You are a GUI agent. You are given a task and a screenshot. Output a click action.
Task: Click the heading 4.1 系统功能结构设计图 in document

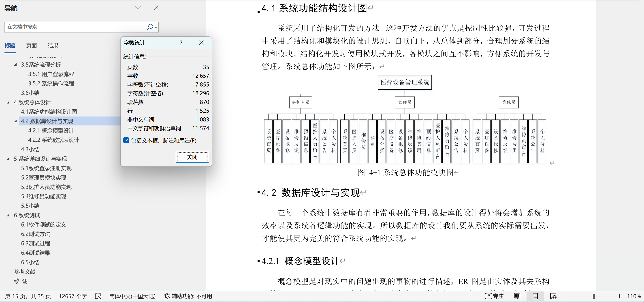tap(314, 8)
